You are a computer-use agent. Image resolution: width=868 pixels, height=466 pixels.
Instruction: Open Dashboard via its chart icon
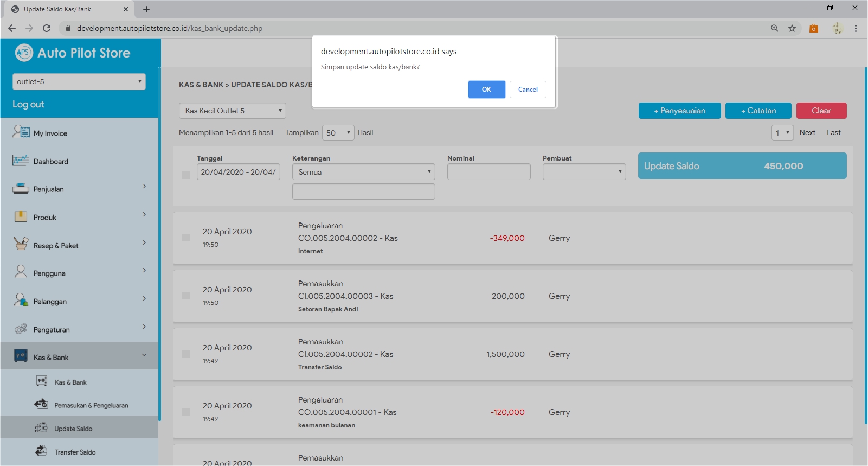point(21,161)
